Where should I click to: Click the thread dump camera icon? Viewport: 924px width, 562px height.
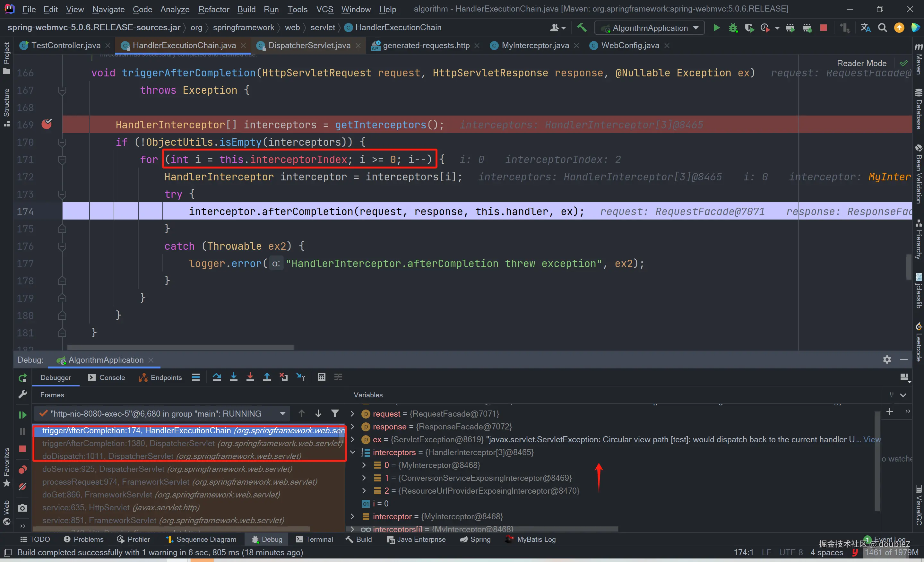22,508
